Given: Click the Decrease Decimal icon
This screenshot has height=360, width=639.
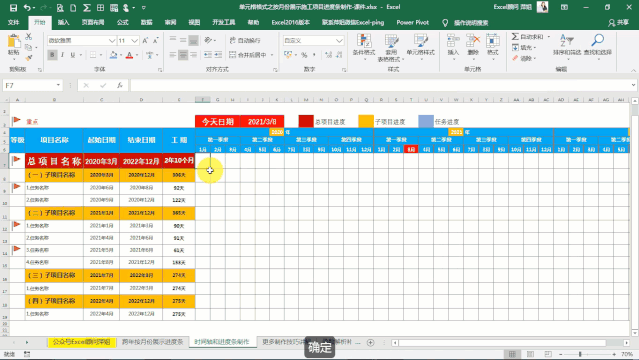Looking at the screenshot, I should [x=339, y=55].
